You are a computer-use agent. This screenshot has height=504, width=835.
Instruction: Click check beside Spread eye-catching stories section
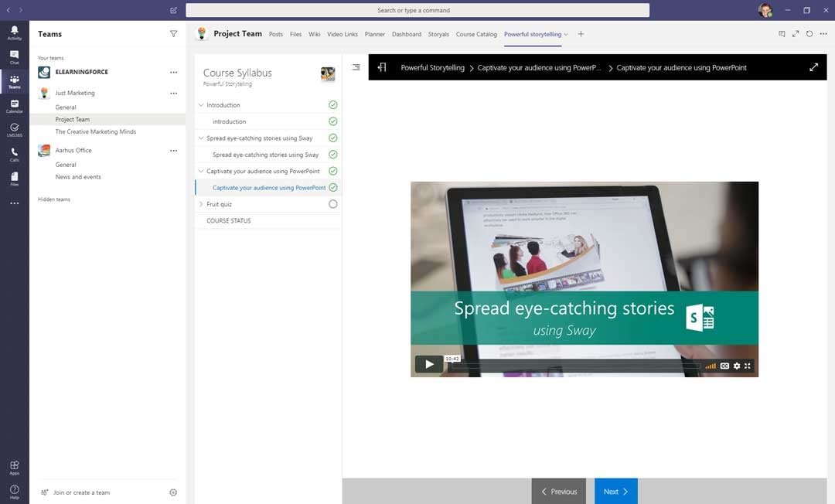332,138
